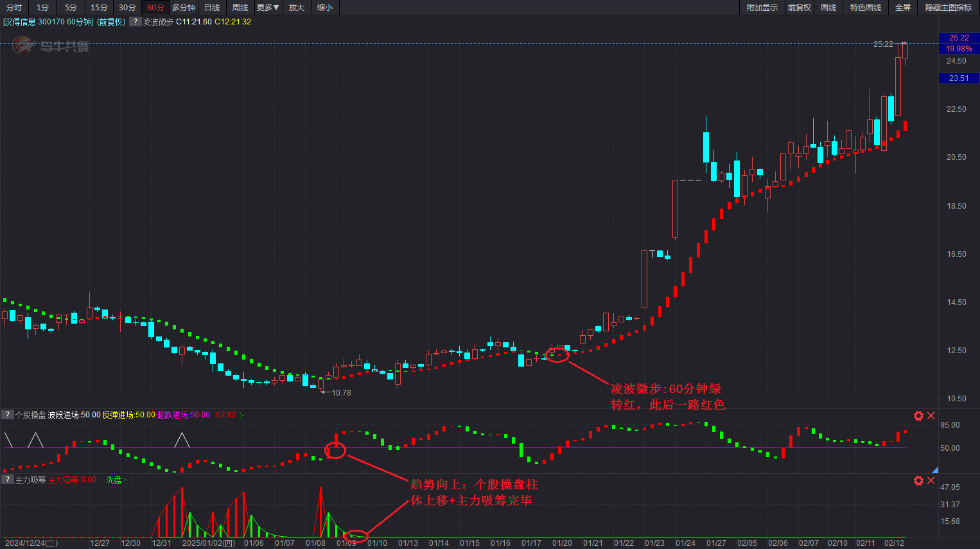The width and height of the screenshot is (980, 549).
Task: Click the 02/12 date on time axis
Action: pyautogui.click(x=894, y=543)
